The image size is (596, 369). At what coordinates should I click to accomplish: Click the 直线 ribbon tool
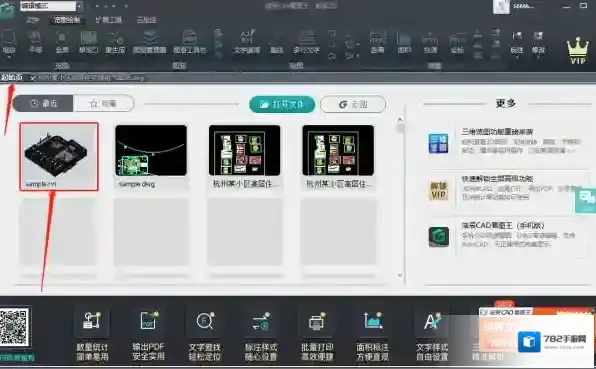tap(277, 42)
